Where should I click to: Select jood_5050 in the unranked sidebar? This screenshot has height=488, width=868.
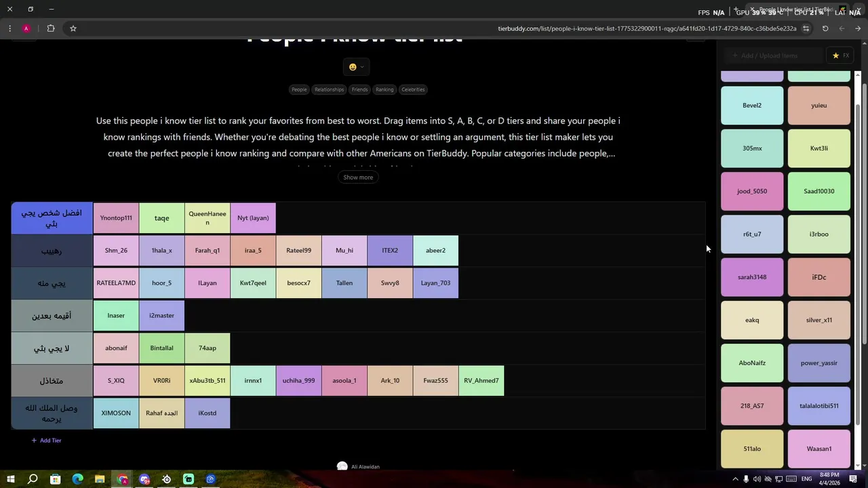752,192
